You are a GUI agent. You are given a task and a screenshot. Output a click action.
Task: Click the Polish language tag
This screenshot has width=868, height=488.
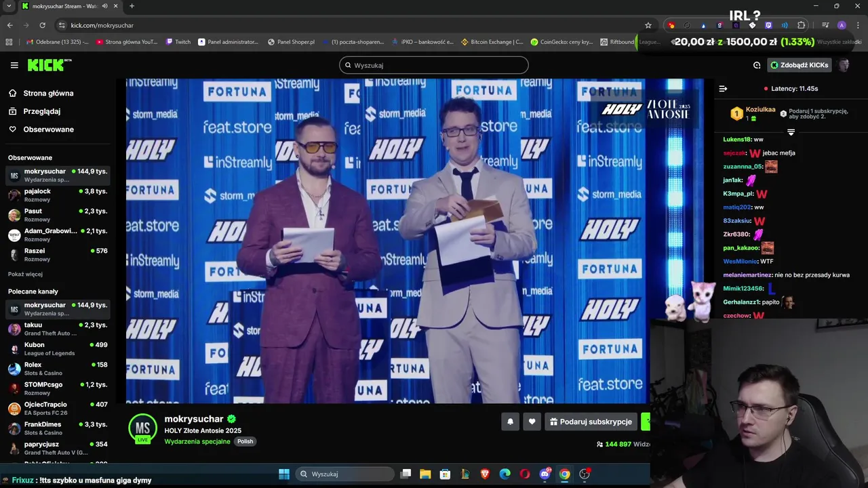pyautogui.click(x=245, y=441)
